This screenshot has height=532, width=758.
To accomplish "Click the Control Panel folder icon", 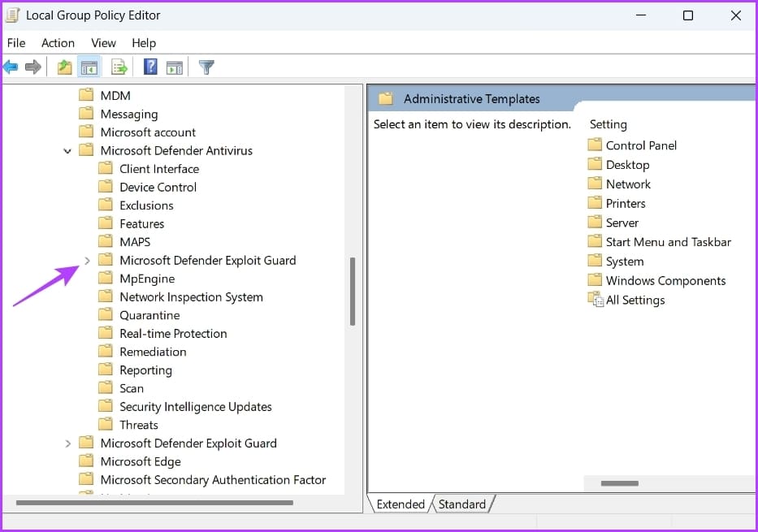I will [595, 145].
